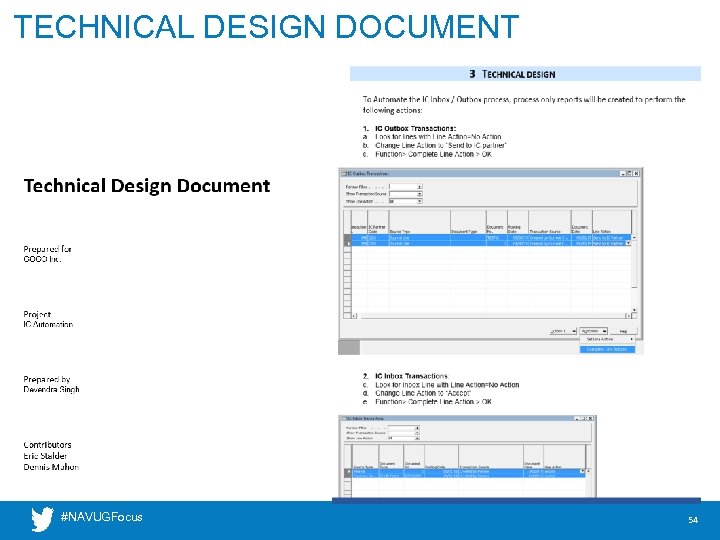The image size is (720, 540).
Task: Choose Complete Line Actions in the Functions menu
Action: [607, 349]
